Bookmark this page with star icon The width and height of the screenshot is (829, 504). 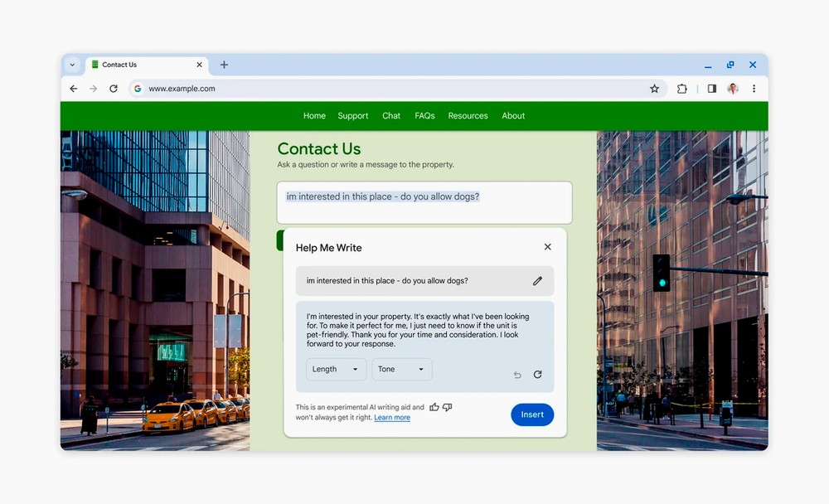click(654, 89)
